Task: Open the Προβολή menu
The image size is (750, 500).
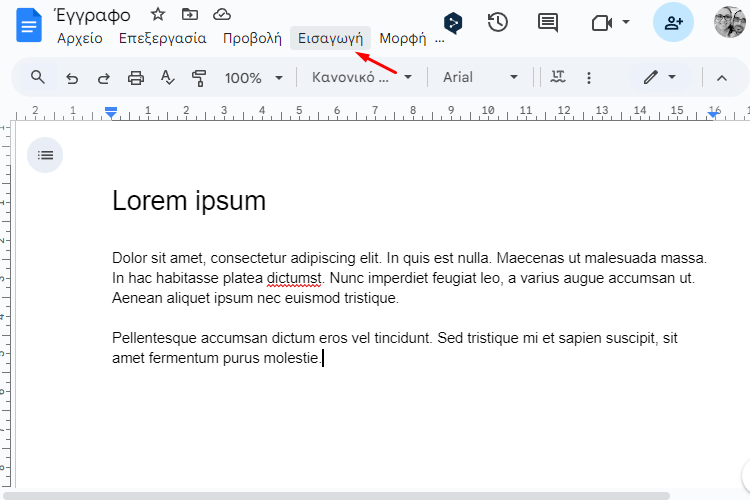Action: click(x=252, y=38)
